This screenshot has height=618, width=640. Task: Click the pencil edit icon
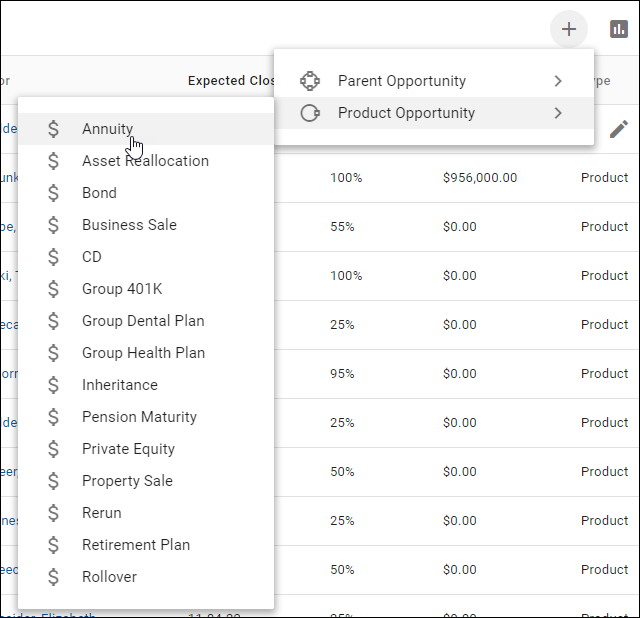[619, 129]
